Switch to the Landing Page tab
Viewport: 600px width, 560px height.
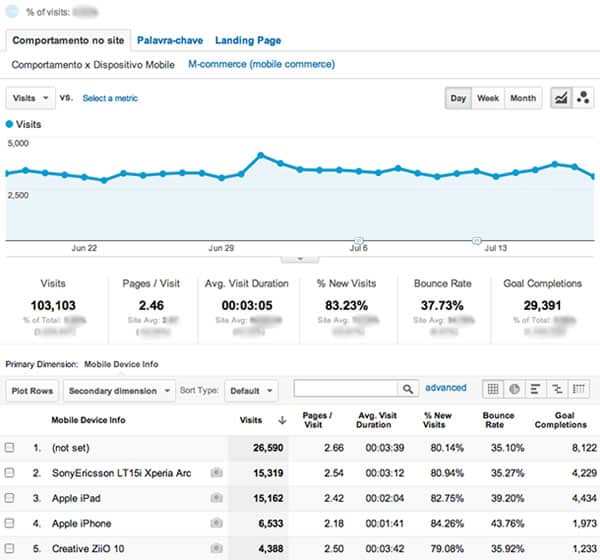pos(248,40)
